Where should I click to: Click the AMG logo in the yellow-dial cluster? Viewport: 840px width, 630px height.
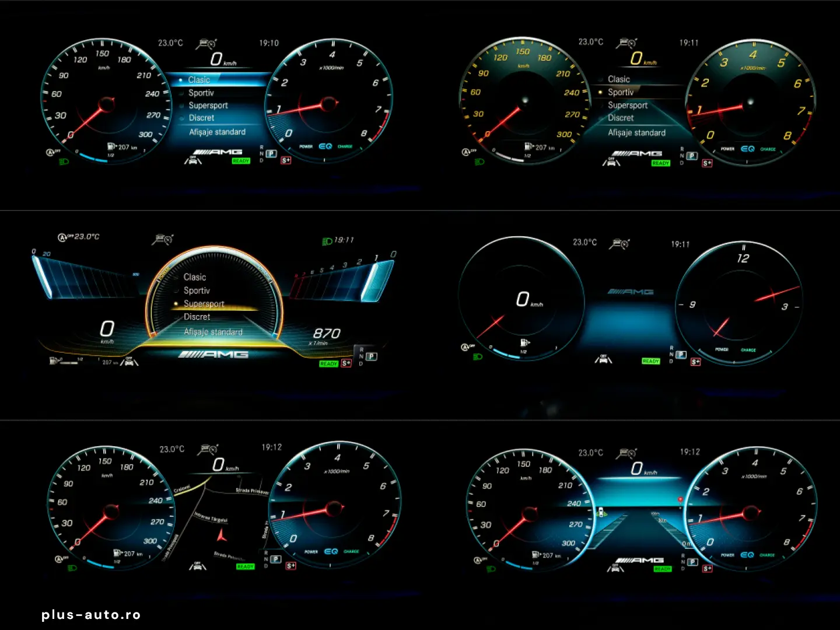click(637, 153)
